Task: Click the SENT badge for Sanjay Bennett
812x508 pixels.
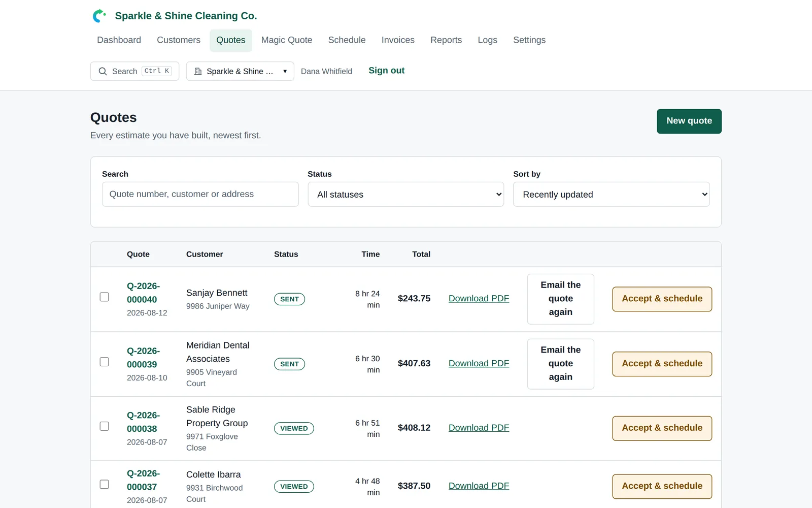Action: pos(289,299)
